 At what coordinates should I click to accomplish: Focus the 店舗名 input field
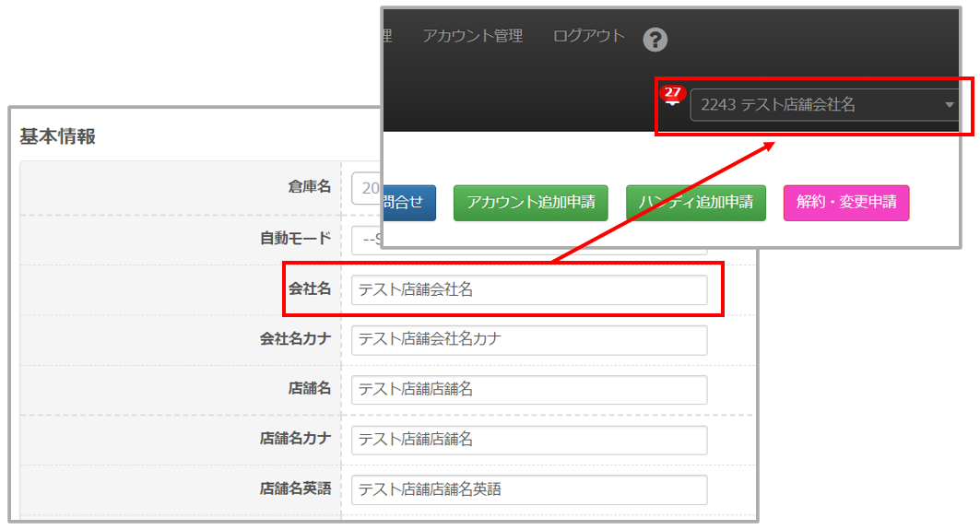pos(529,390)
